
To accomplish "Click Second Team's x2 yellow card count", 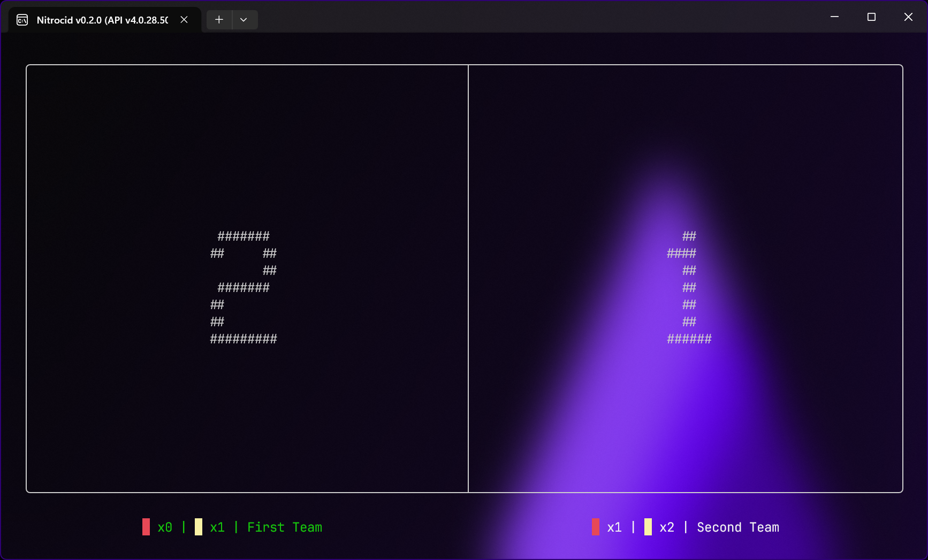I will (x=667, y=527).
